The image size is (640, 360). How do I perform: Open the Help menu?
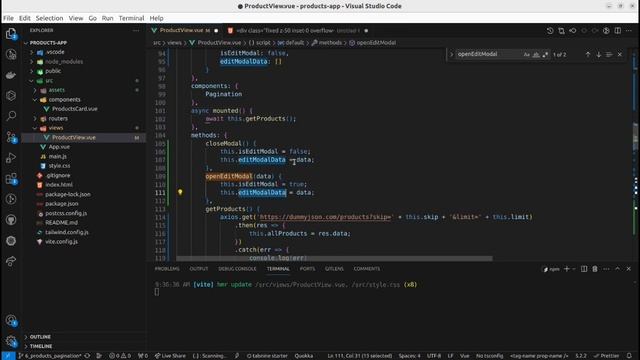click(156, 18)
